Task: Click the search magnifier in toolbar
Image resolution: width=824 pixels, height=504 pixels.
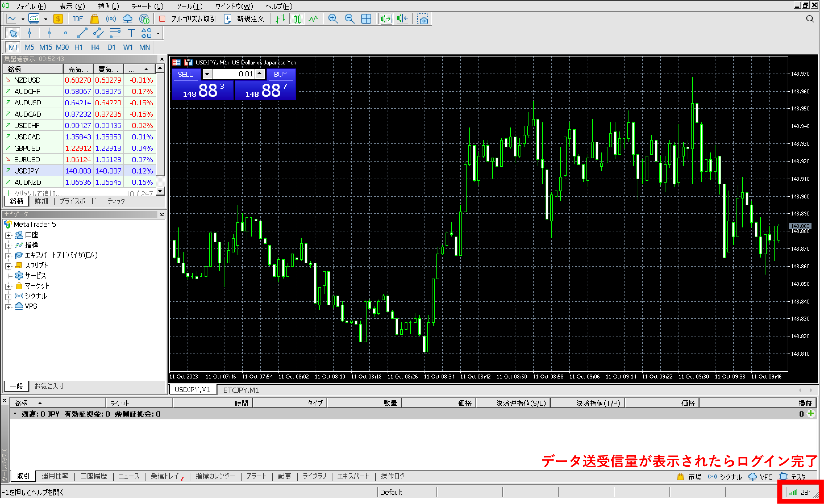Action: click(x=810, y=19)
